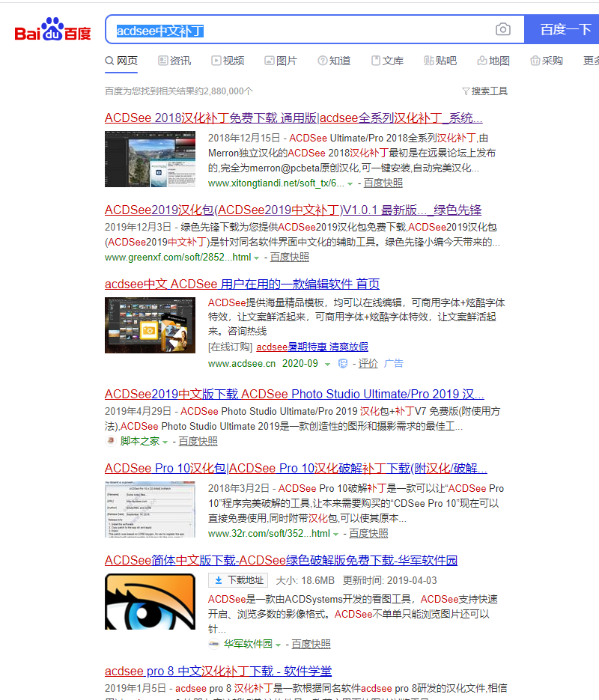This screenshot has height=700, width=599.
Task: Click the 脚本之家 source name
Action: point(140,441)
